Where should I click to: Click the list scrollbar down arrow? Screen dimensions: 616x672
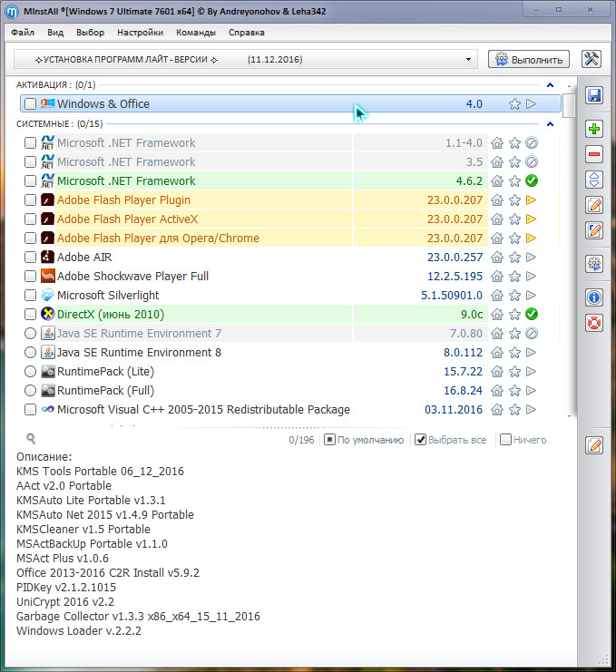click(569, 416)
